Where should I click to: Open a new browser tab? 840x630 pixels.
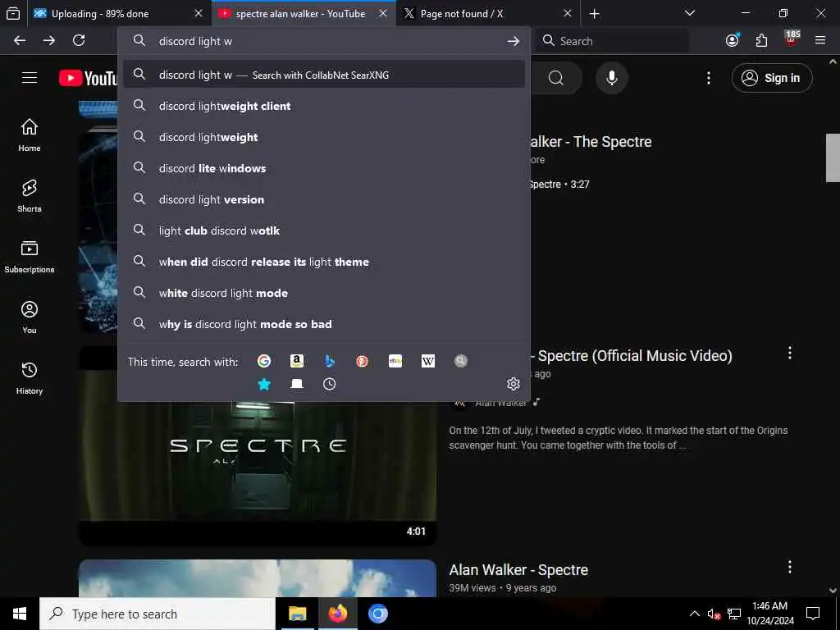pyautogui.click(x=595, y=14)
